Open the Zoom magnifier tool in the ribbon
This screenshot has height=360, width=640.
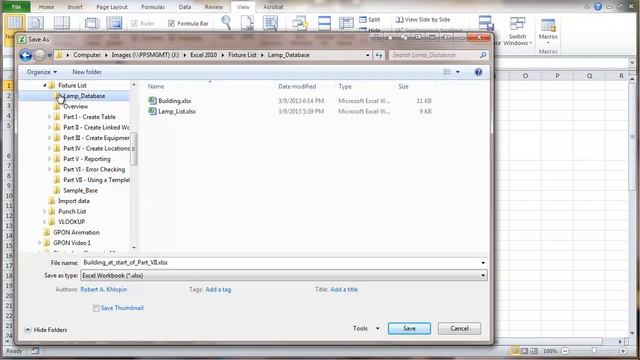click(226, 23)
